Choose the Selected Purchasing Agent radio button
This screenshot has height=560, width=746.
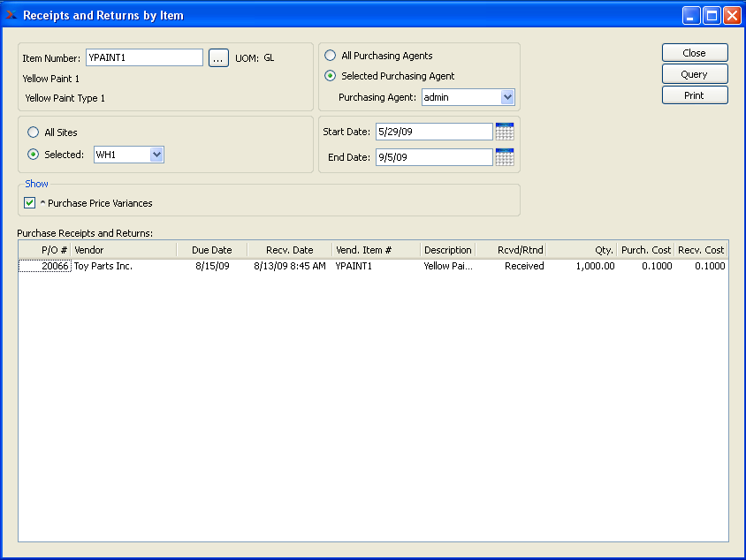(x=331, y=76)
